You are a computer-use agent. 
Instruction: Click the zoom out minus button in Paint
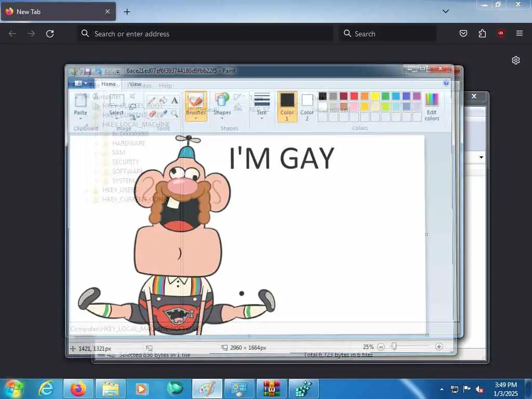pyautogui.click(x=381, y=347)
